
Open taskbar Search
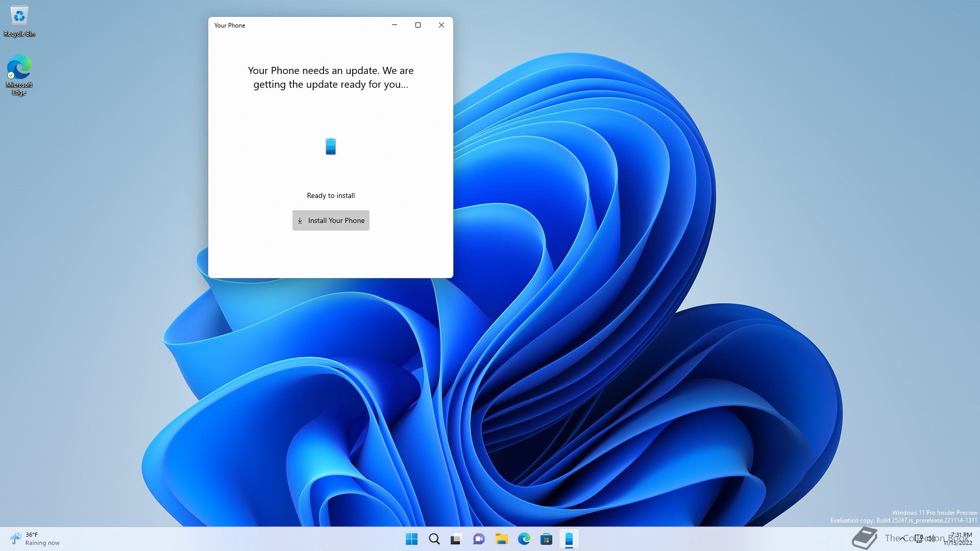click(x=434, y=539)
